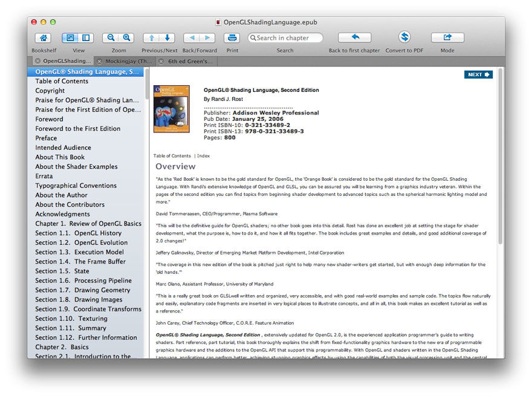Open Section 1.7. Drawing Geometry
Image resolution: width=532 pixels, height=396 pixels.
point(85,290)
